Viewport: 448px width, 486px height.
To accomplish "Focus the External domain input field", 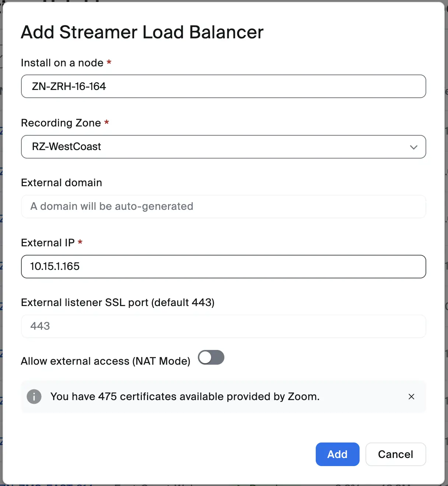I will (223, 206).
